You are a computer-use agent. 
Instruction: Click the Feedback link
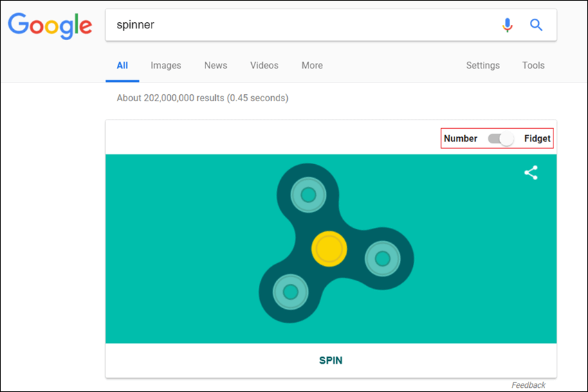click(x=529, y=385)
